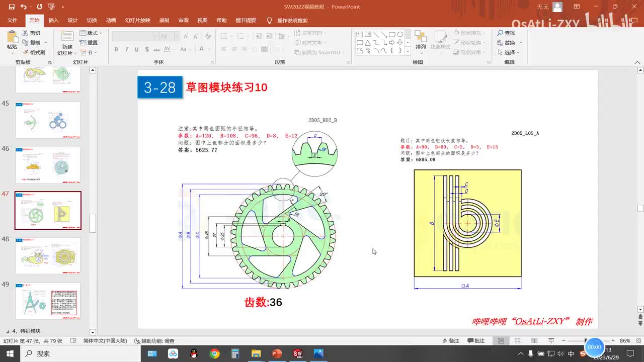Viewport: 644px width, 362px height.
Task: Apply italic formatting
Action: [x=126, y=49]
